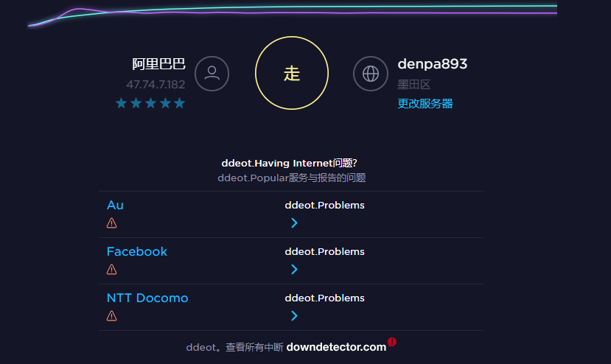This screenshot has width=611, height=364.
Task: Click the red alert badge by downdetector.com
Action: [x=392, y=342]
